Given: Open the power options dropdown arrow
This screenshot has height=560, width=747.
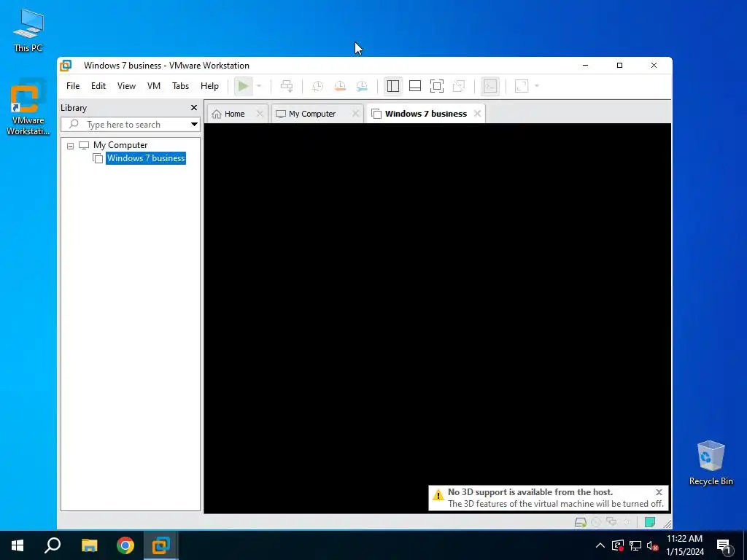Looking at the screenshot, I should click(x=259, y=86).
